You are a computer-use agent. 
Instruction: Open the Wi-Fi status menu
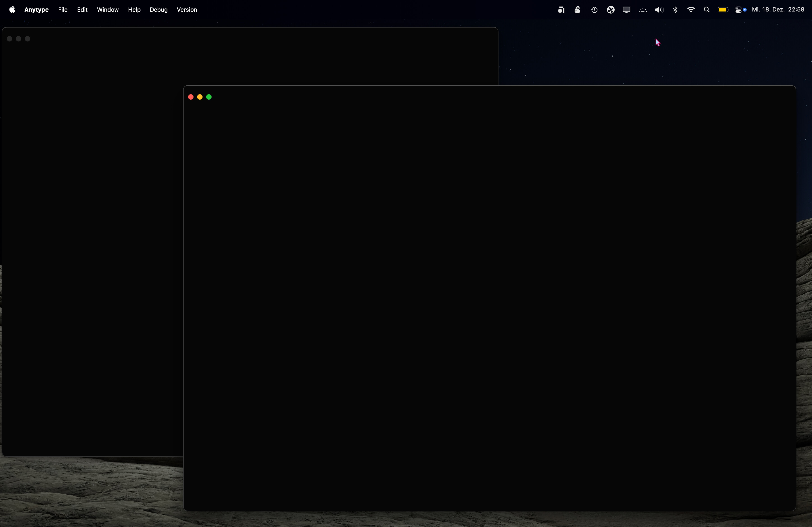pos(691,9)
